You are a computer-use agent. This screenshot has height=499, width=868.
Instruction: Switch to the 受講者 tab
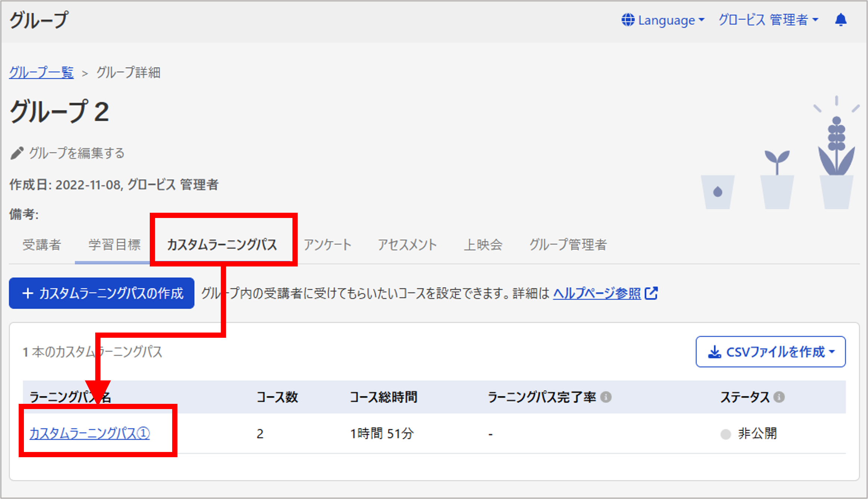coord(41,245)
